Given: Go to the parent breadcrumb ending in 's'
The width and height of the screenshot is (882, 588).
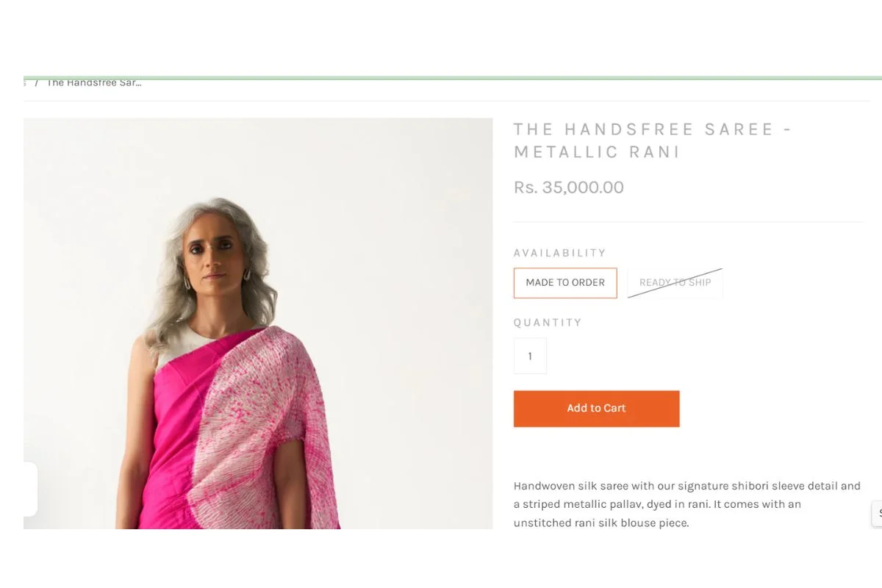Looking at the screenshot, I should click(25, 83).
